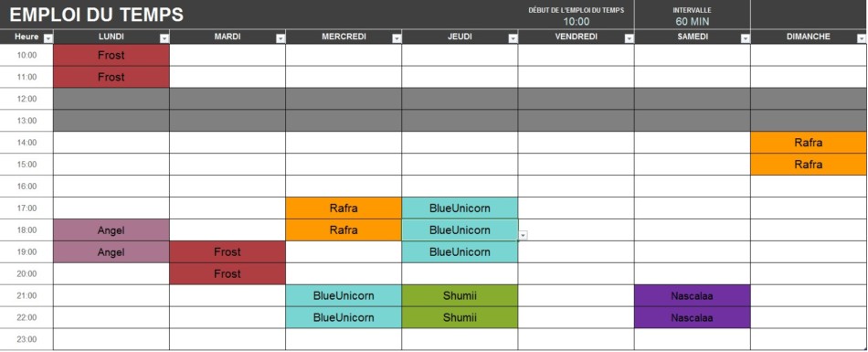The image size is (868, 352).
Task: Open the LUNDI column filter dropdown
Action: 164,38
